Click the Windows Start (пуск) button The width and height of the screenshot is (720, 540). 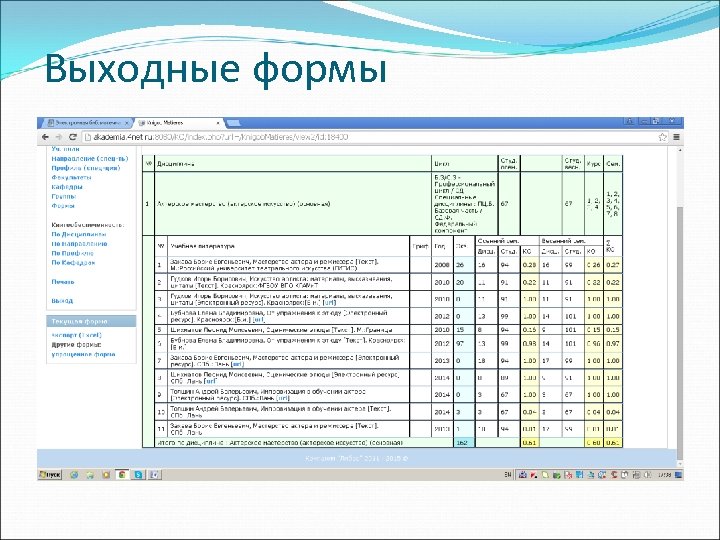[50, 474]
